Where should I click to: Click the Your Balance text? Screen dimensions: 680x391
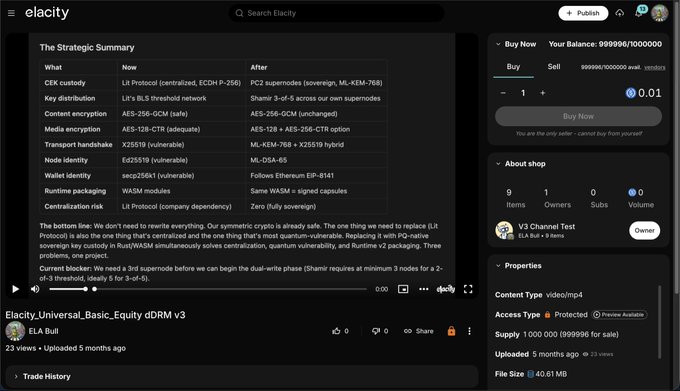pyautogui.click(x=605, y=44)
